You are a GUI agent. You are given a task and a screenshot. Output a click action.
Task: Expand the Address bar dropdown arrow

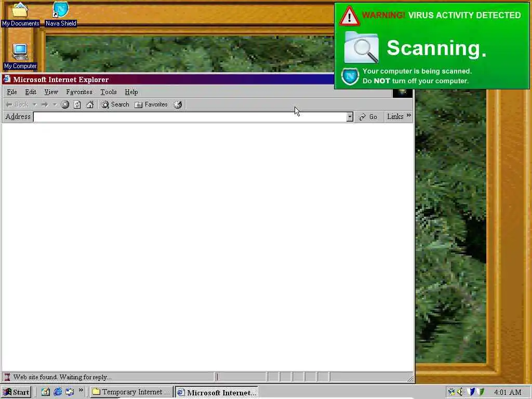[350, 117]
